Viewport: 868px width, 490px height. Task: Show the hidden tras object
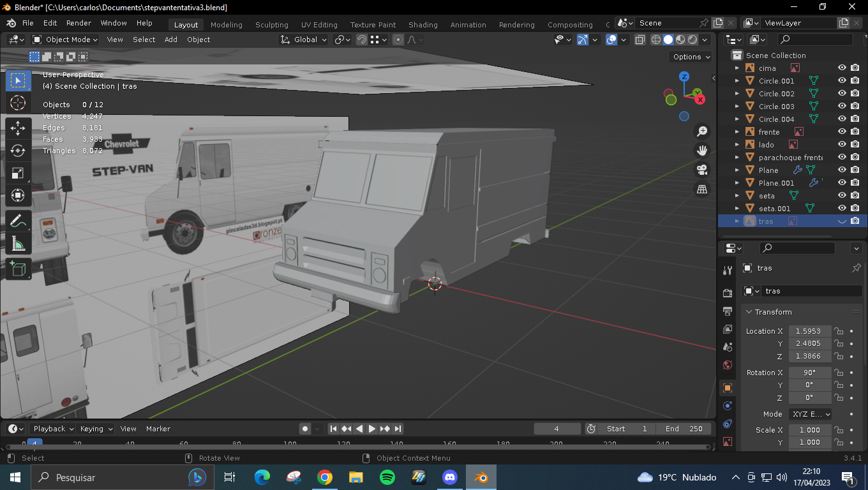(x=842, y=221)
